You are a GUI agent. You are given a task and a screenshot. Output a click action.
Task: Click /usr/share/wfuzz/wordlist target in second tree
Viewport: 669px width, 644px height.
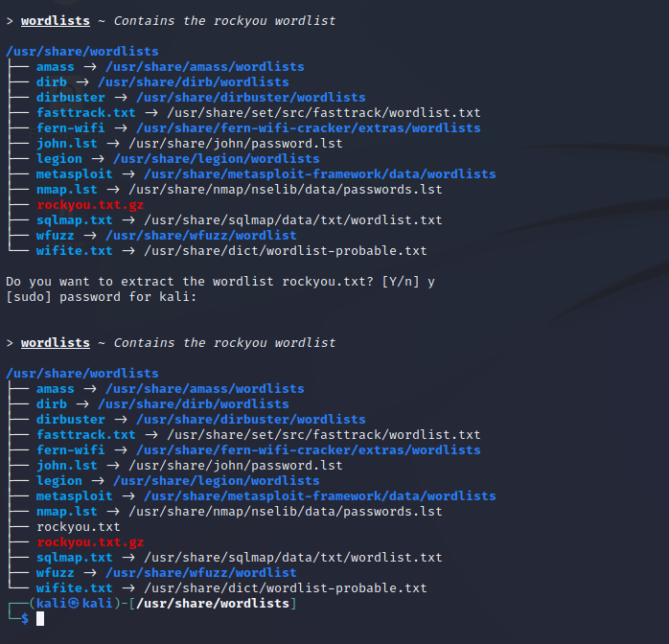201,573
